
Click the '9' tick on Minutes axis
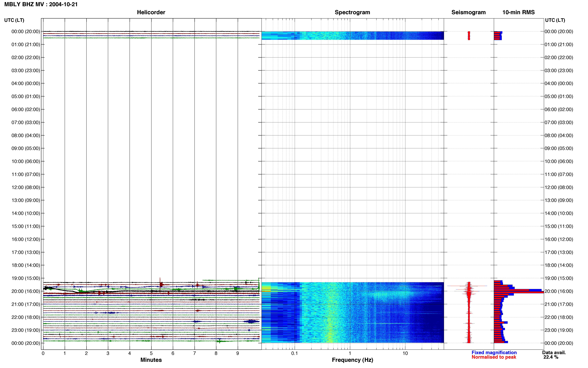238,353
